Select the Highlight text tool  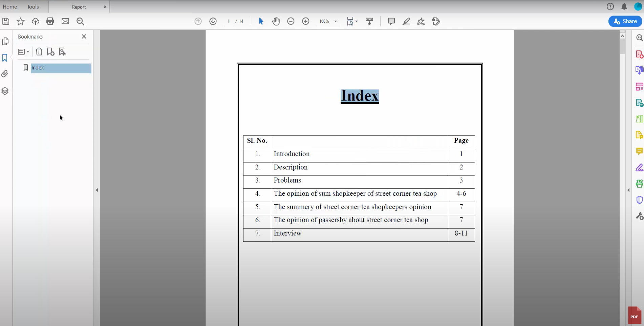pos(406,21)
